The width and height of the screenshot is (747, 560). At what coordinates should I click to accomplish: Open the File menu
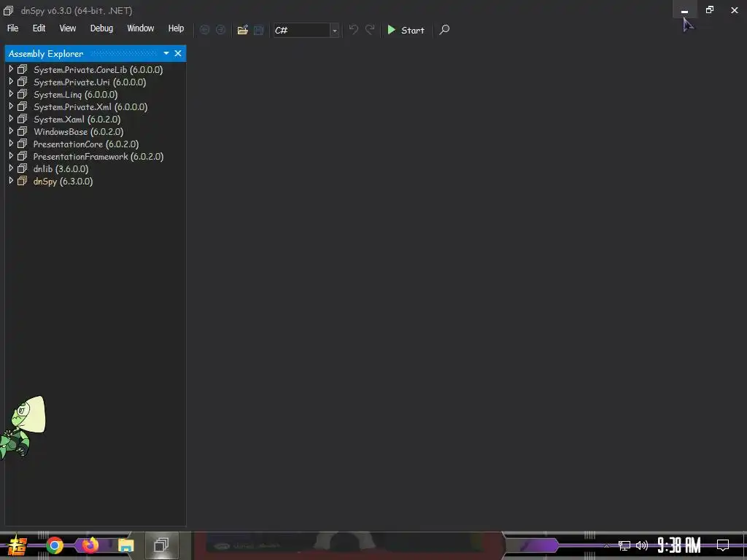tap(12, 28)
